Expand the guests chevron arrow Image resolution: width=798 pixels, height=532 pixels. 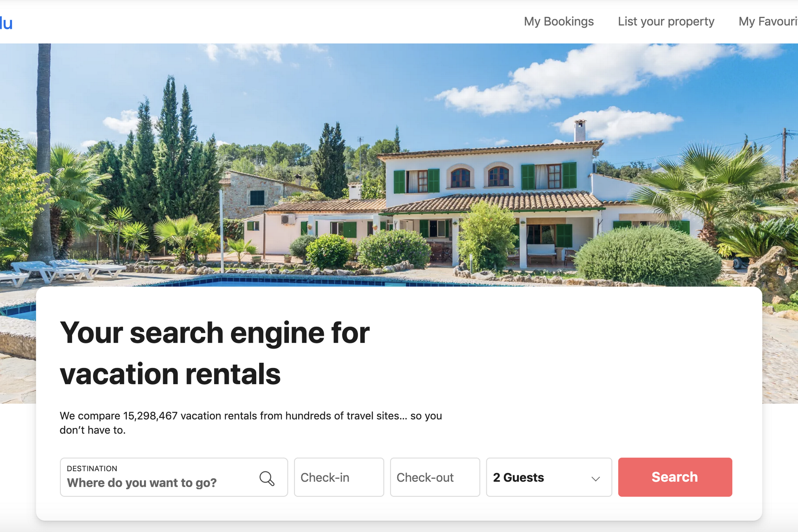(595, 479)
